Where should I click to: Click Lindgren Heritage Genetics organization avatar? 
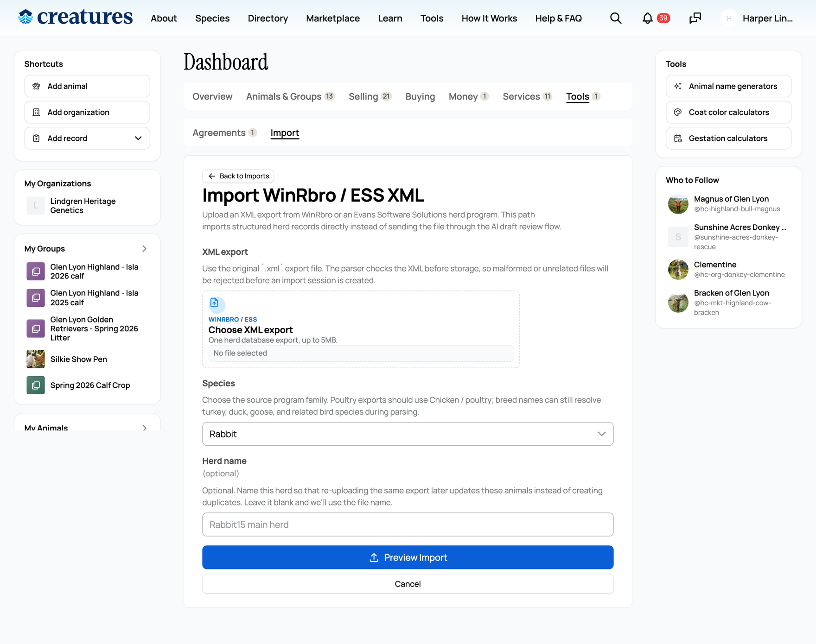pyautogui.click(x=36, y=206)
